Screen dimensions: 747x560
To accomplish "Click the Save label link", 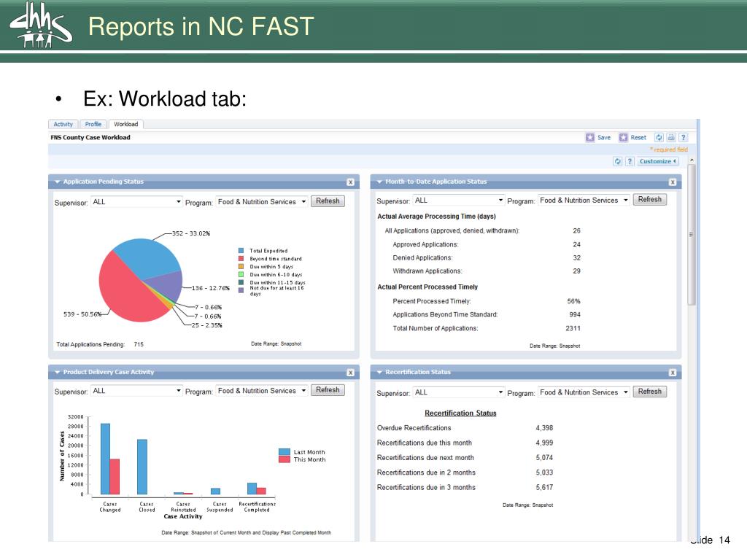I will coord(604,138).
